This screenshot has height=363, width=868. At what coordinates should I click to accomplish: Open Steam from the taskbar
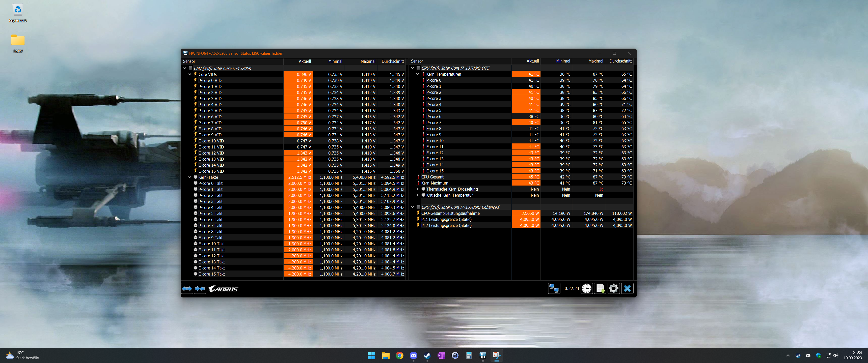(x=427, y=355)
